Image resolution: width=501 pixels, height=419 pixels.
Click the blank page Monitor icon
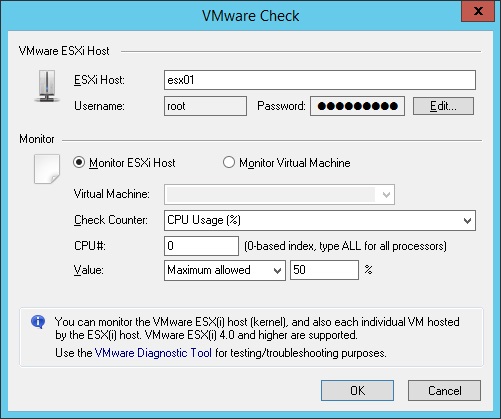point(47,169)
